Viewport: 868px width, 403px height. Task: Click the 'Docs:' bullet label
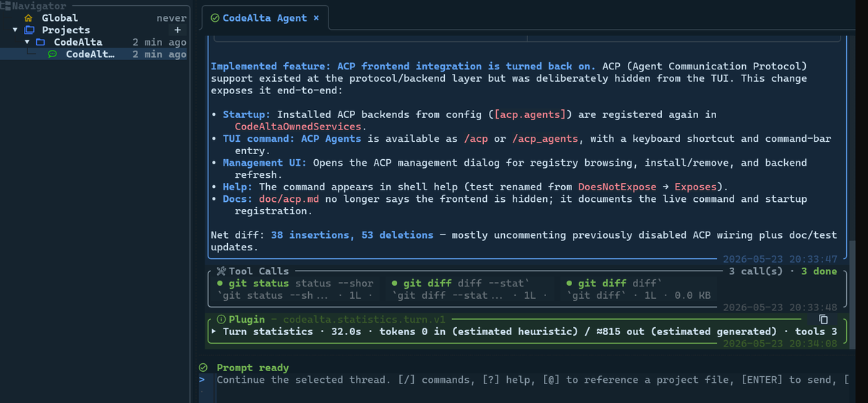(237, 199)
